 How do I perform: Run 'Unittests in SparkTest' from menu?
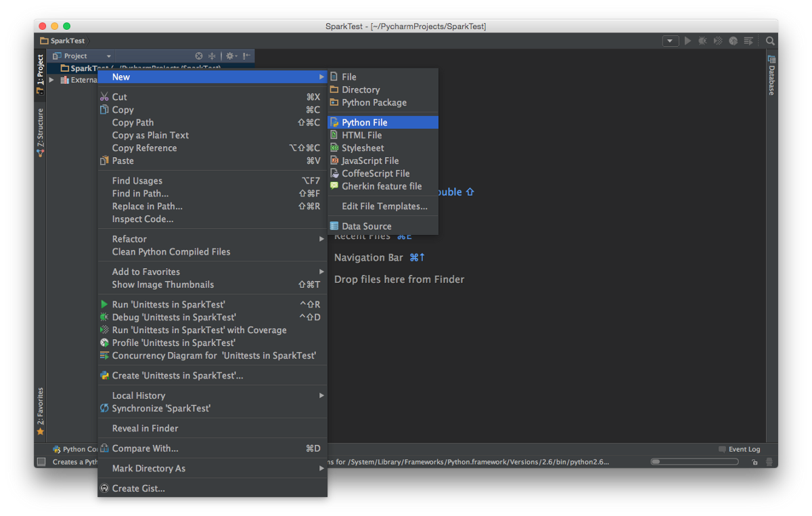pyautogui.click(x=212, y=305)
